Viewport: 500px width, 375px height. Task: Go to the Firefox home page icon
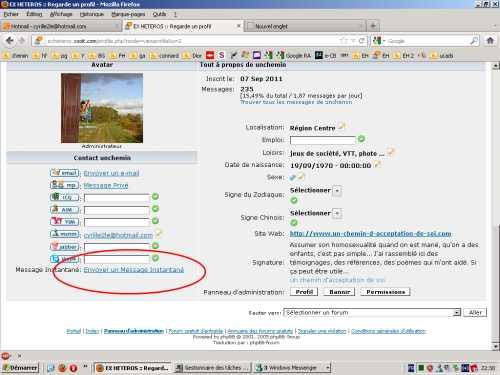point(490,41)
